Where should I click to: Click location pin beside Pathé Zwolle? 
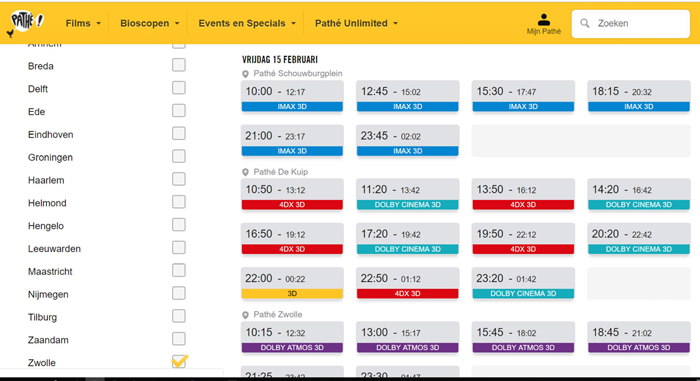(x=245, y=315)
